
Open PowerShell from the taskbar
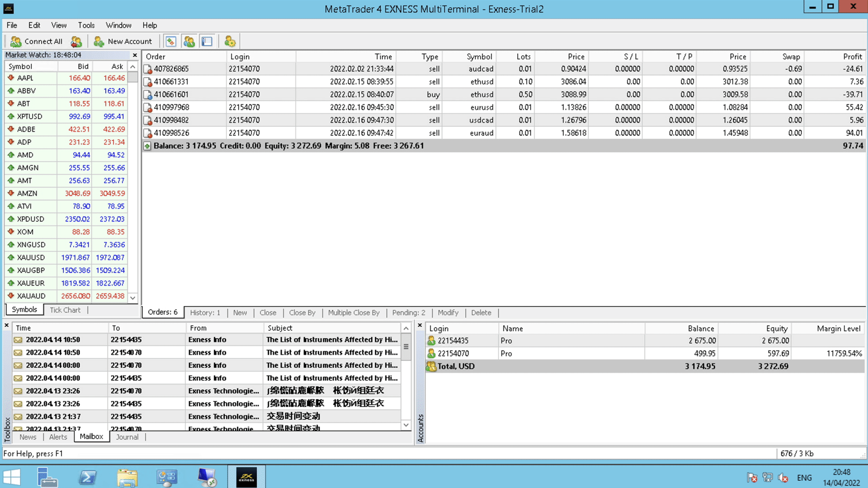pyautogui.click(x=87, y=478)
